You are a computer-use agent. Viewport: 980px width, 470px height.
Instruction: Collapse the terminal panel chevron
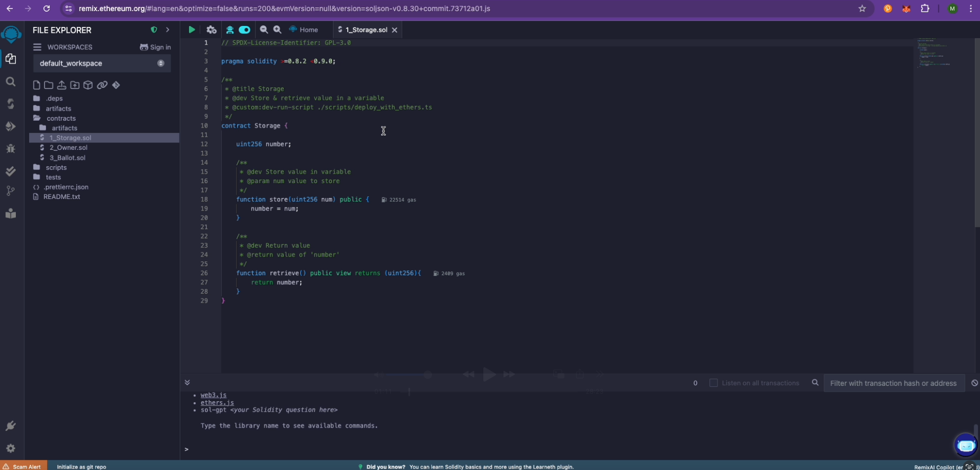(x=187, y=382)
